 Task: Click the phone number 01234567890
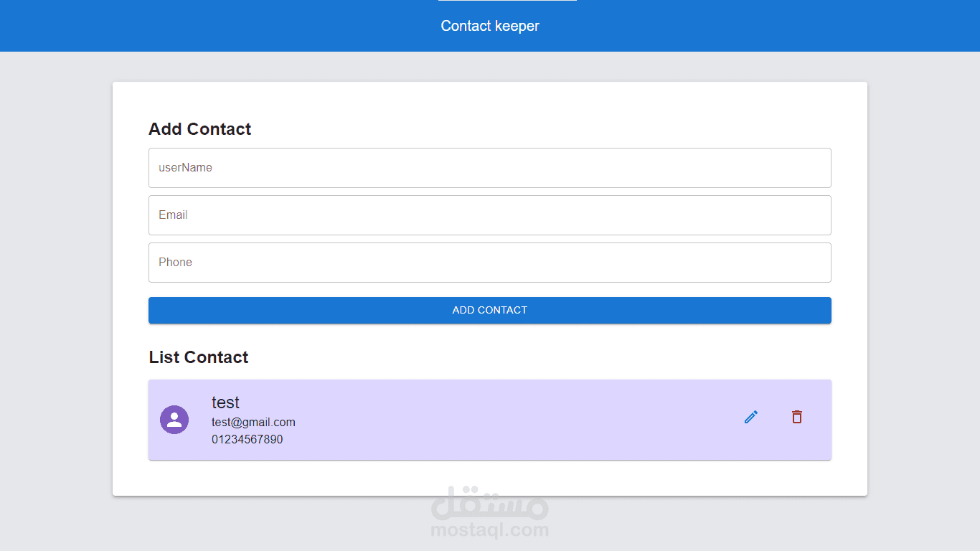[247, 439]
